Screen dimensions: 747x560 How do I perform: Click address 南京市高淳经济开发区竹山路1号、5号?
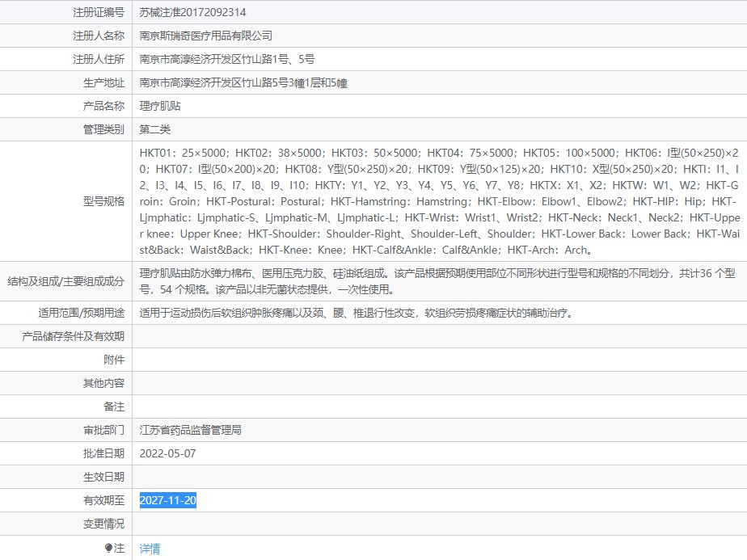click(x=226, y=59)
